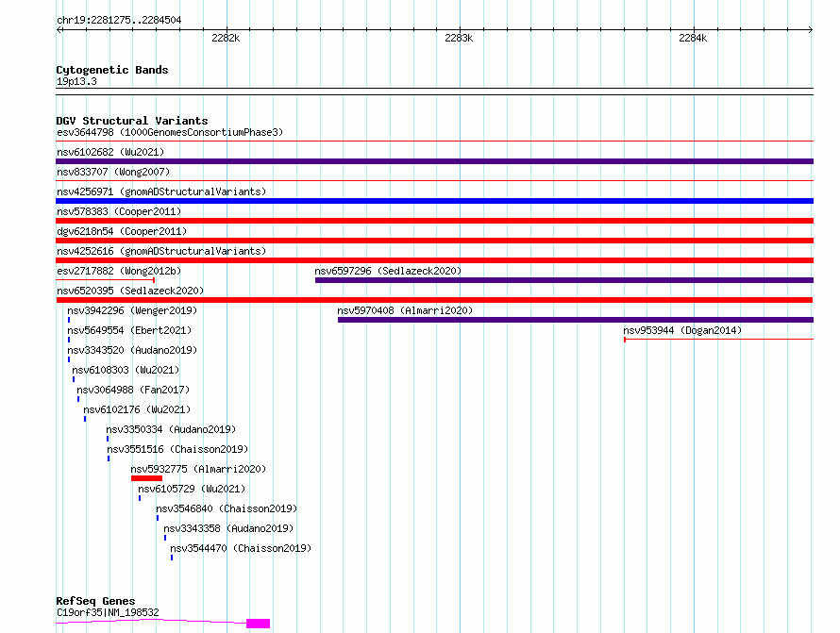The image size is (840, 633).
Task: Click the red nsv5932775 variant bar
Action: 146,478
